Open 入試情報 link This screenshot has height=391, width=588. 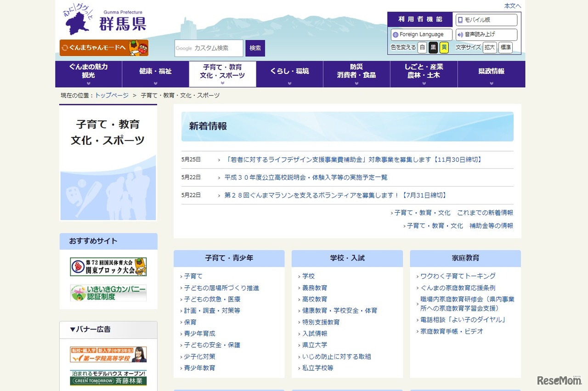point(315,334)
